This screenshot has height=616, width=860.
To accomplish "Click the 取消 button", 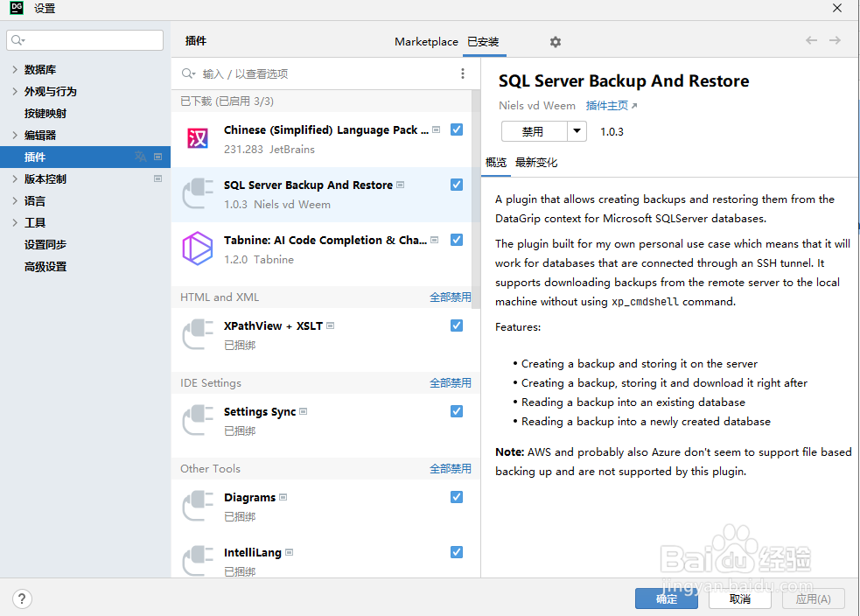I will pos(740,599).
